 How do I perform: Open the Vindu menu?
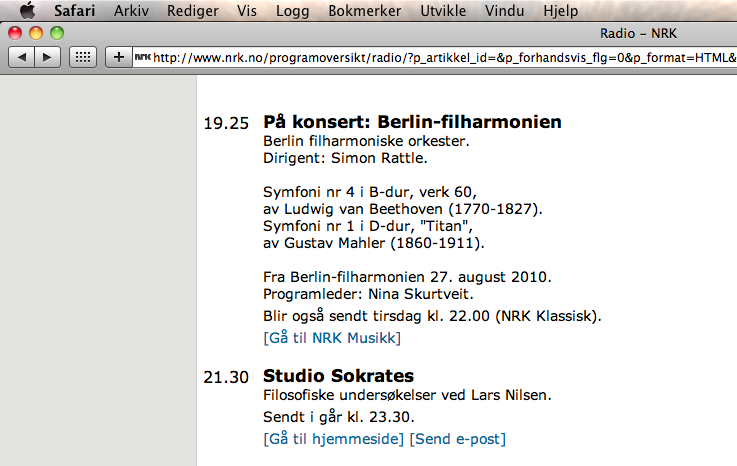point(504,10)
